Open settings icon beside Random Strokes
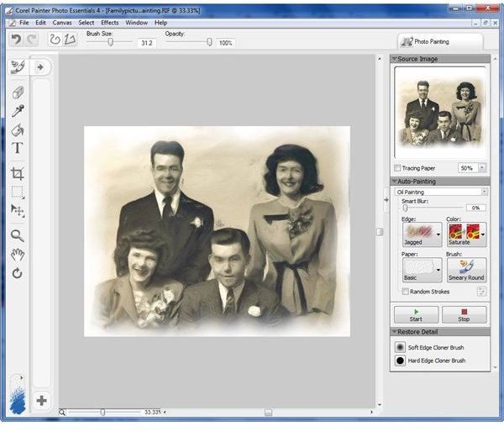The height and width of the screenshot is (432, 504). (481, 292)
